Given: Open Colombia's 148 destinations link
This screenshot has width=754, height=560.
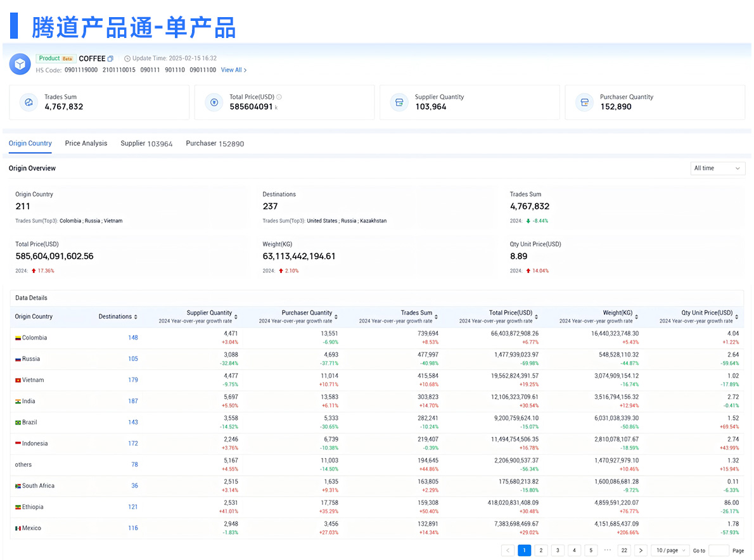Looking at the screenshot, I should (x=133, y=338).
